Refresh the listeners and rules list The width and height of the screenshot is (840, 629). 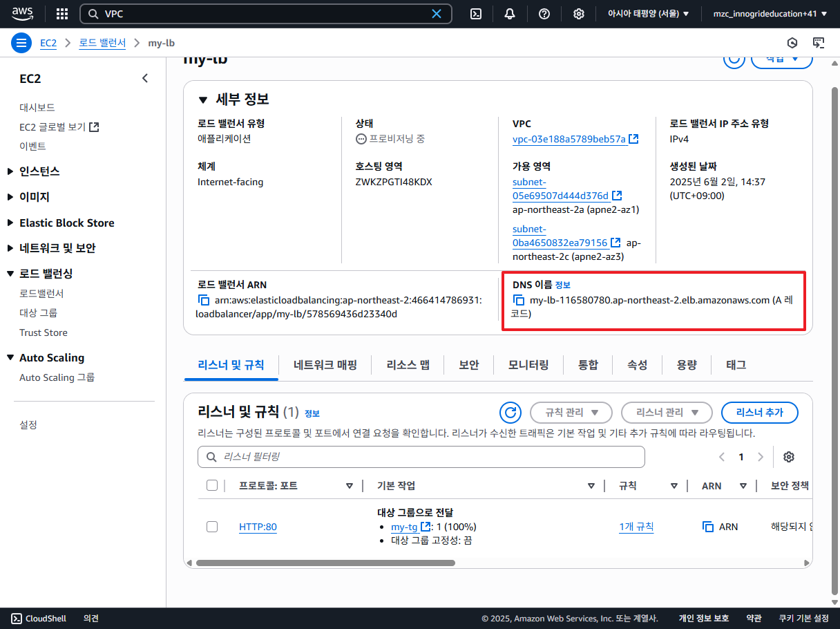click(x=510, y=413)
